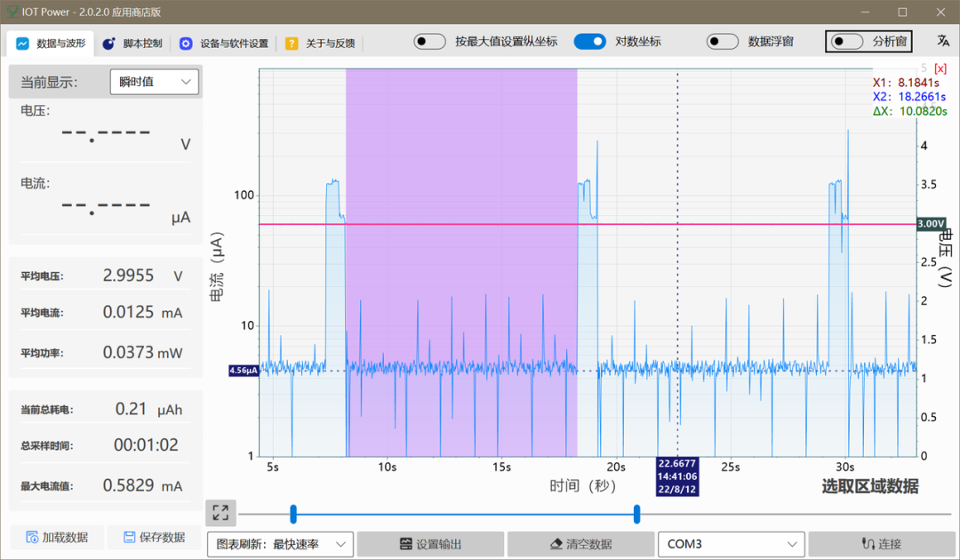
Task: Close the analysis readout via the red [x]
Action: (x=941, y=68)
